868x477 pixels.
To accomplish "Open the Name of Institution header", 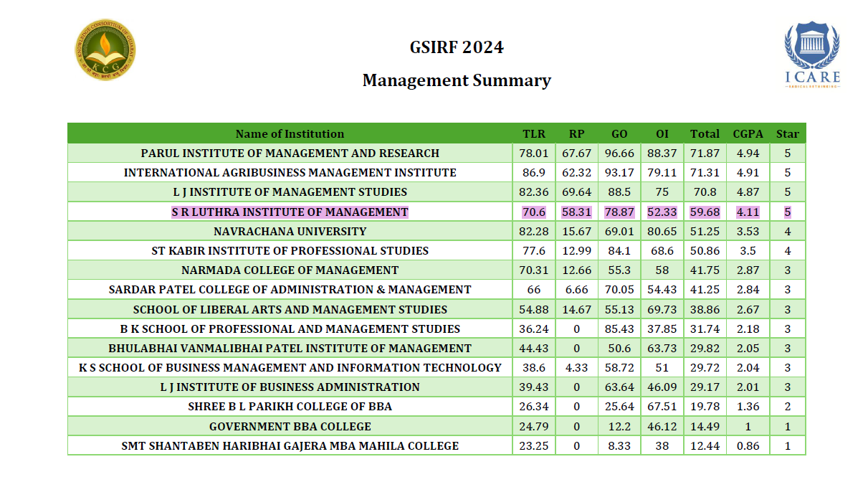I will point(290,133).
